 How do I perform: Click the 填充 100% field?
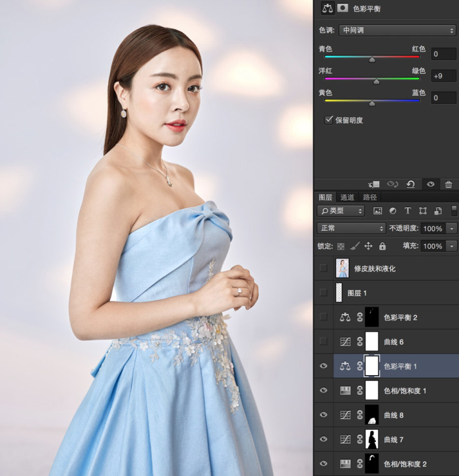point(433,246)
